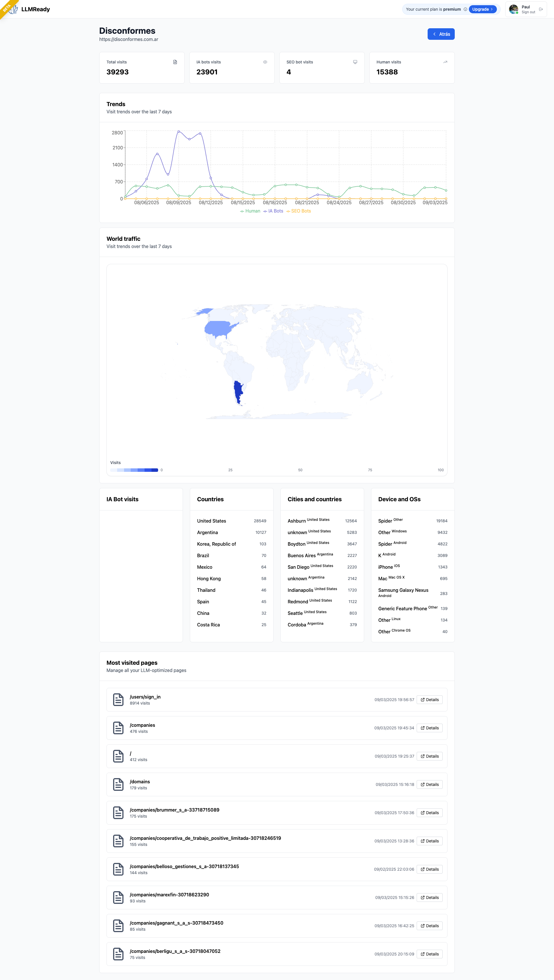Click the external-link icon on /companies Details button
This screenshot has width=554, height=980.
[423, 728]
